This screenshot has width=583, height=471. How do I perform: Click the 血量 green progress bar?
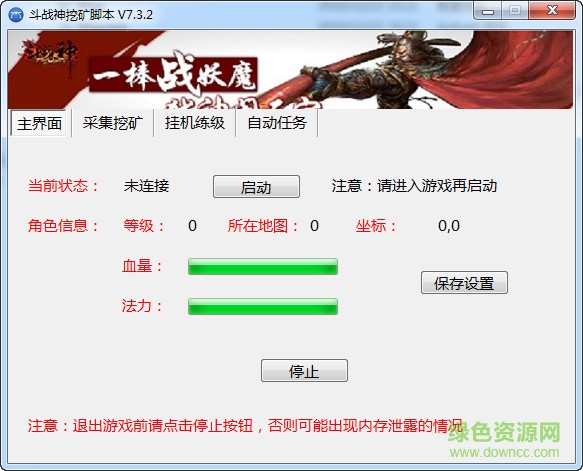tap(263, 267)
